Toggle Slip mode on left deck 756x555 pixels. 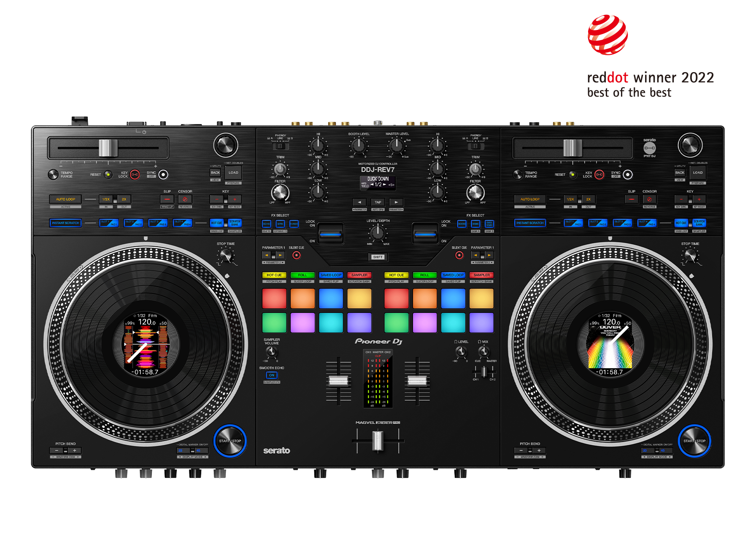click(167, 199)
